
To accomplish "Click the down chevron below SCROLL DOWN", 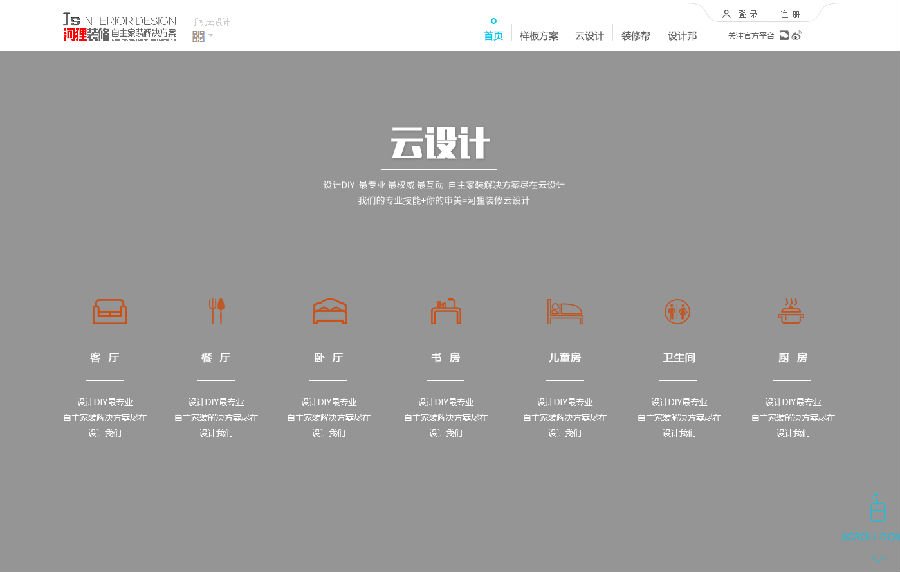I will [878, 558].
